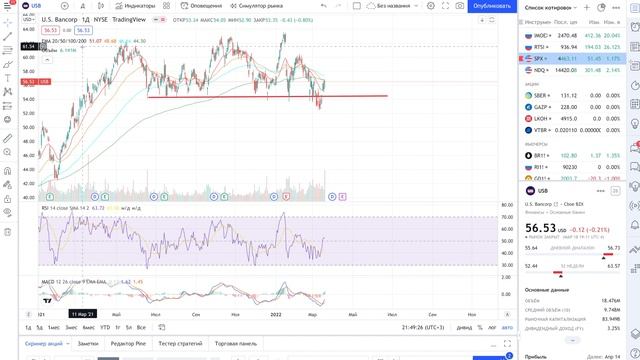Toggle авто auto scale
Screen dimensions: 640x360
point(507,327)
